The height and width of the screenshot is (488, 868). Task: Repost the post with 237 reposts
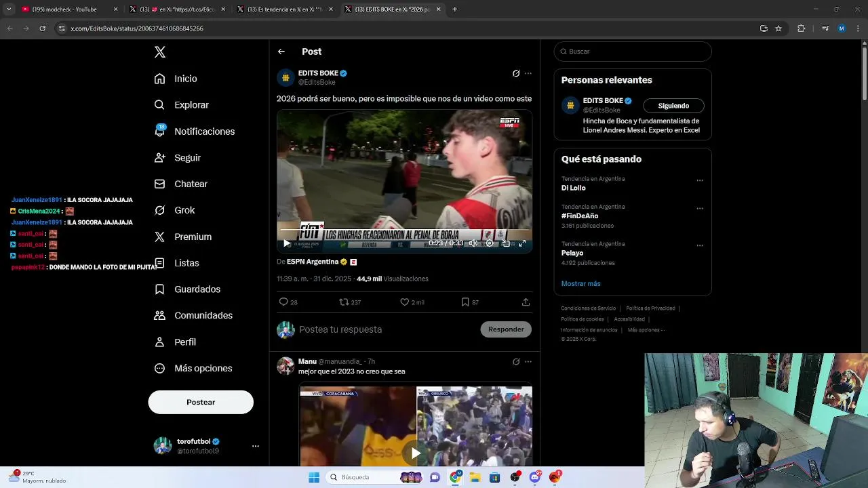coord(350,302)
